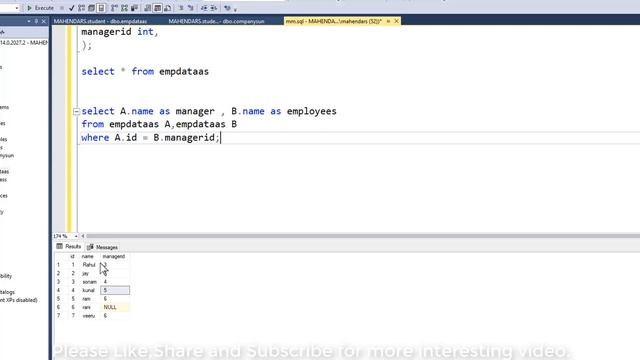Click the Increase Indent toolbar icon
This screenshot has width=640, height=360.
coord(213,8)
